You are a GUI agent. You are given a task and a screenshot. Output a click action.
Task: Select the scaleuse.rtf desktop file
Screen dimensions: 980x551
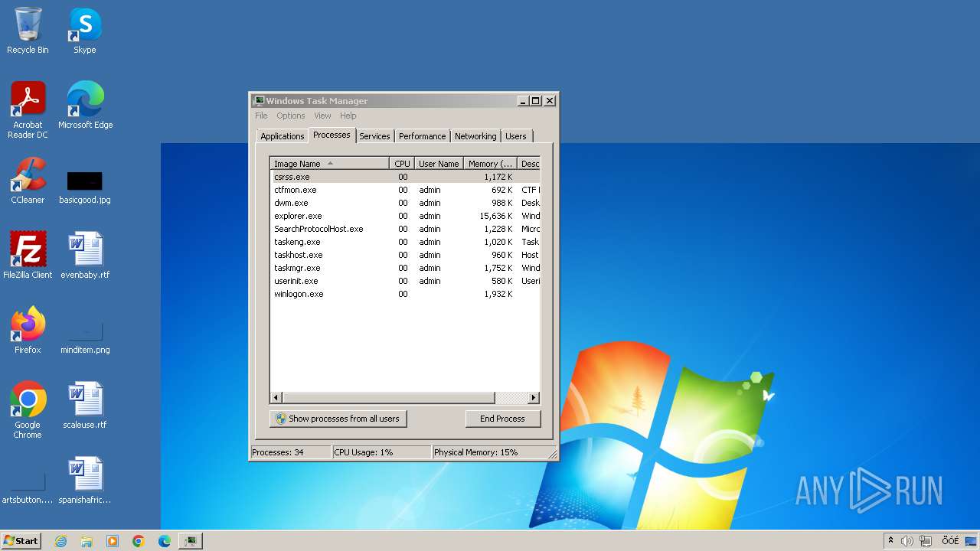coord(85,406)
